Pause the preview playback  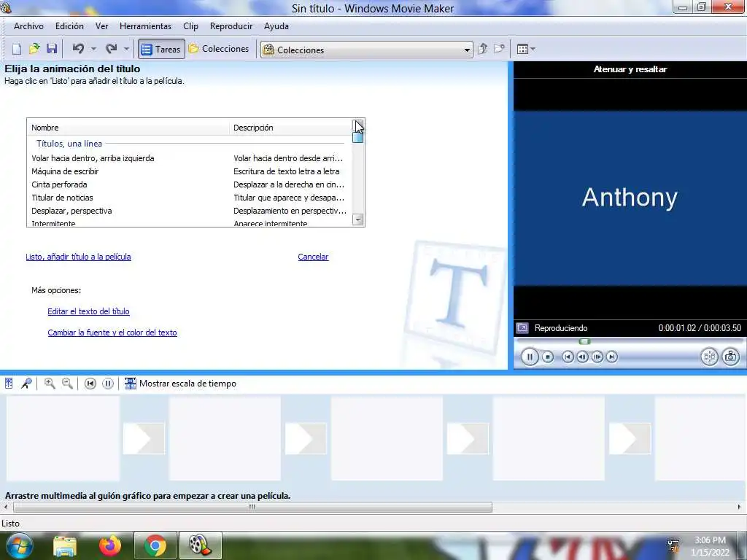[530, 357]
